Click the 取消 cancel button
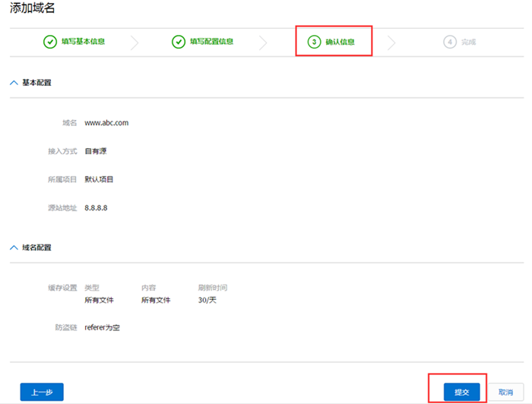Image resolution: width=532 pixels, height=404 pixels. [x=505, y=392]
